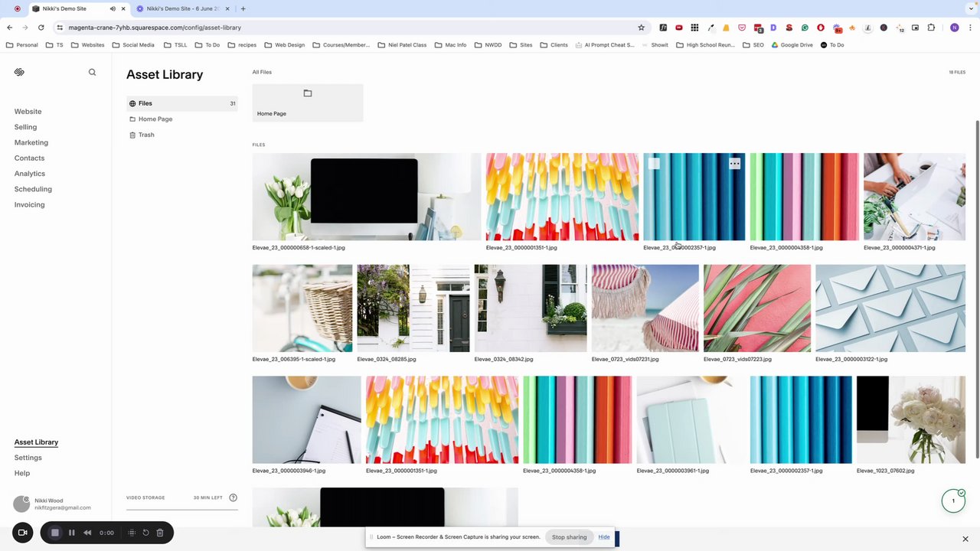Click the address bar URL
Image resolution: width=980 pixels, height=551 pixels.
coord(155,28)
